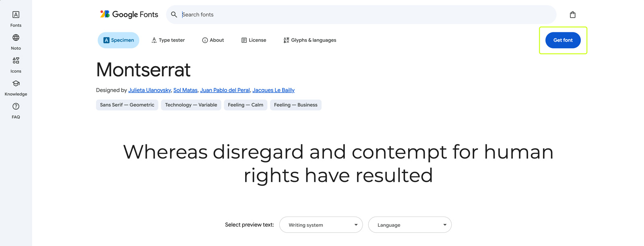
Task: Toggle the Technology — Variable tag filter
Action: pyautogui.click(x=191, y=105)
